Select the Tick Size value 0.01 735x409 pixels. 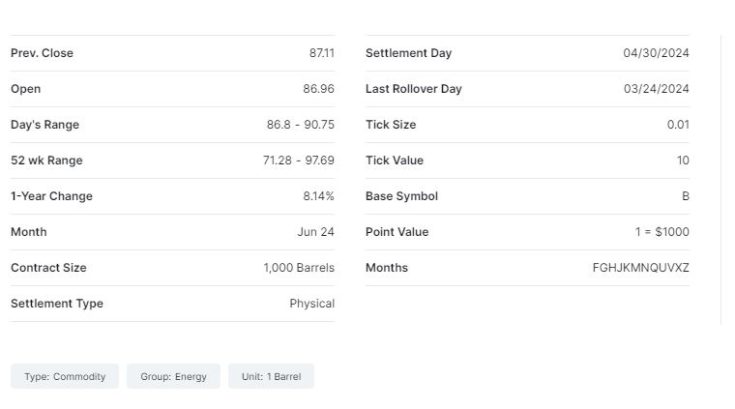coord(678,125)
